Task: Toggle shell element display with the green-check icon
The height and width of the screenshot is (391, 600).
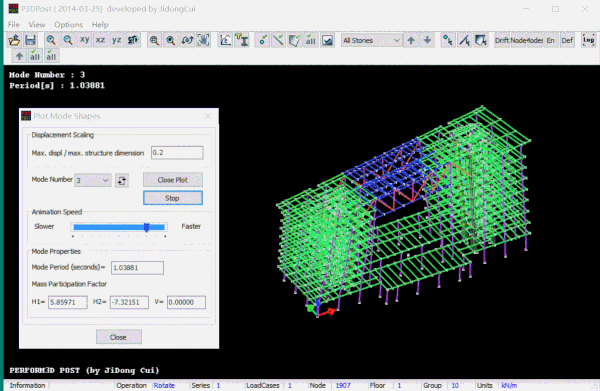Action: pos(295,40)
